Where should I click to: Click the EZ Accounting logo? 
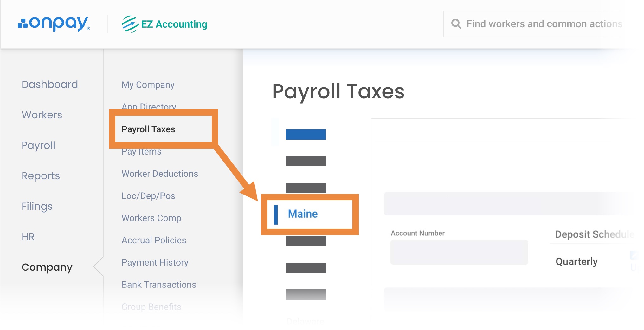[164, 24]
